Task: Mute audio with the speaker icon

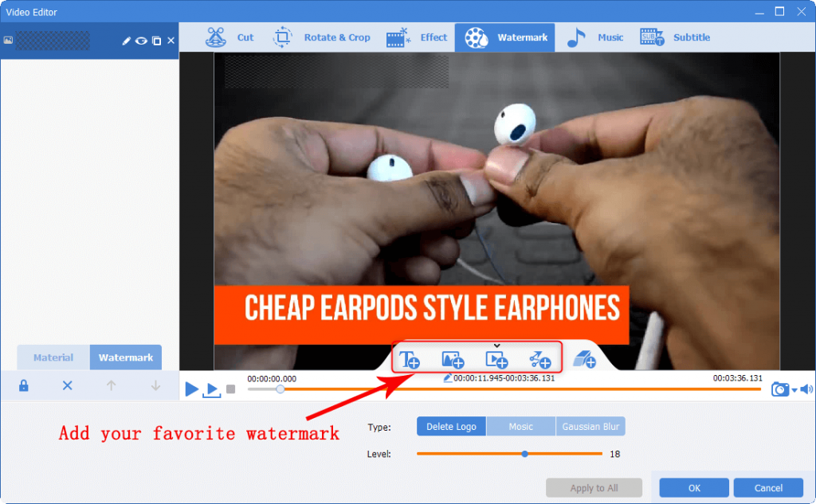Action: click(x=806, y=389)
